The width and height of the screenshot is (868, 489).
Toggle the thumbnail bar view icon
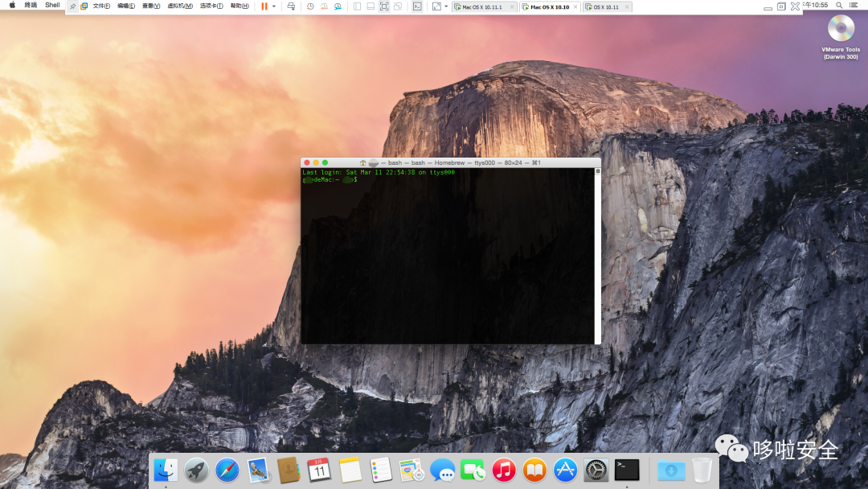pos(371,6)
